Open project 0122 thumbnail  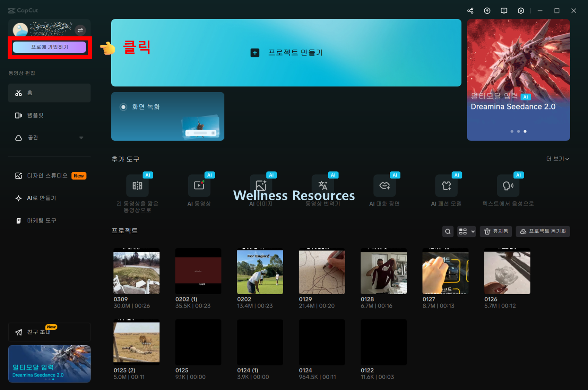point(384,342)
